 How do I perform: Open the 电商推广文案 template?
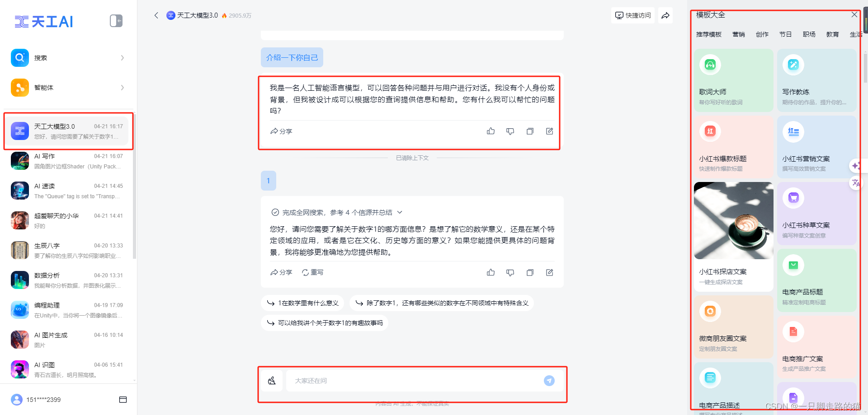point(817,347)
